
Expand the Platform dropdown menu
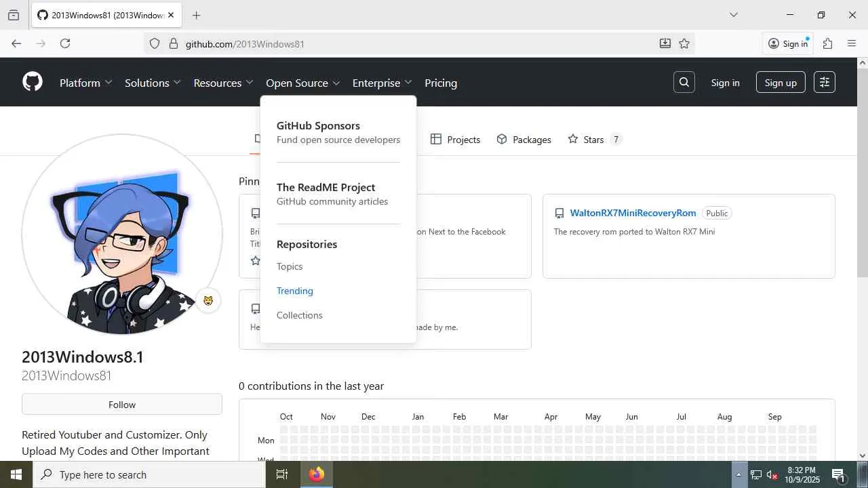click(85, 83)
